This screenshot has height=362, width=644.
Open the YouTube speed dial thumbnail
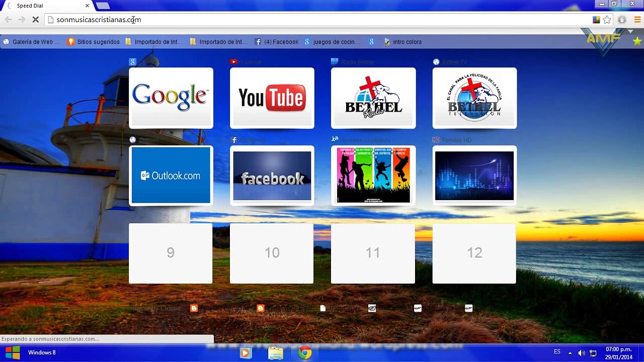(x=272, y=98)
